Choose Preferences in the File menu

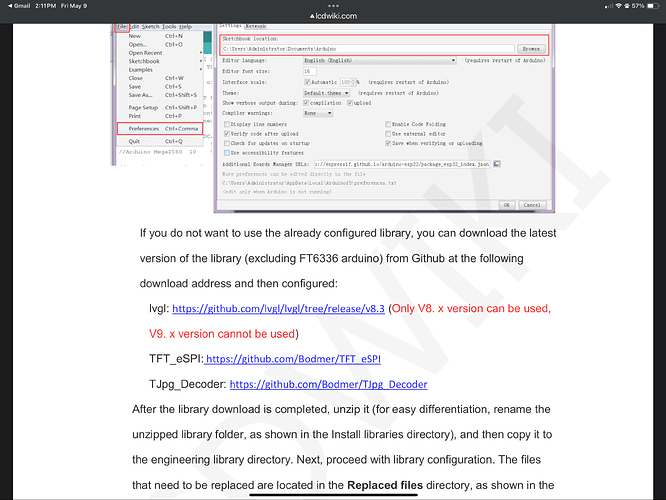[x=160, y=129]
